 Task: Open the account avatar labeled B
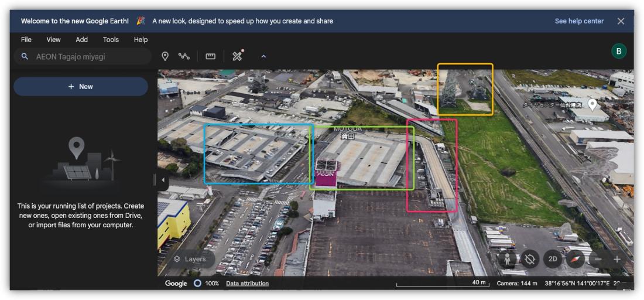point(619,52)
